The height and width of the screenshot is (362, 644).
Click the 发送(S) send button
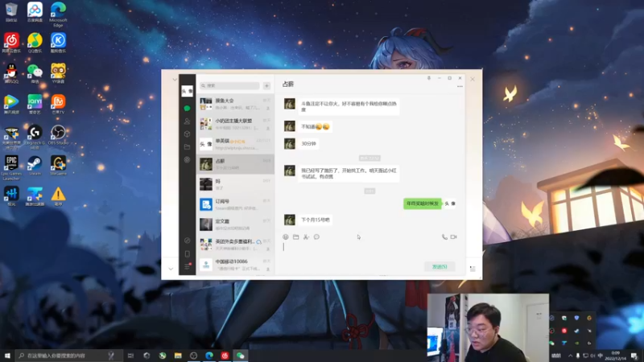(440, 267)
